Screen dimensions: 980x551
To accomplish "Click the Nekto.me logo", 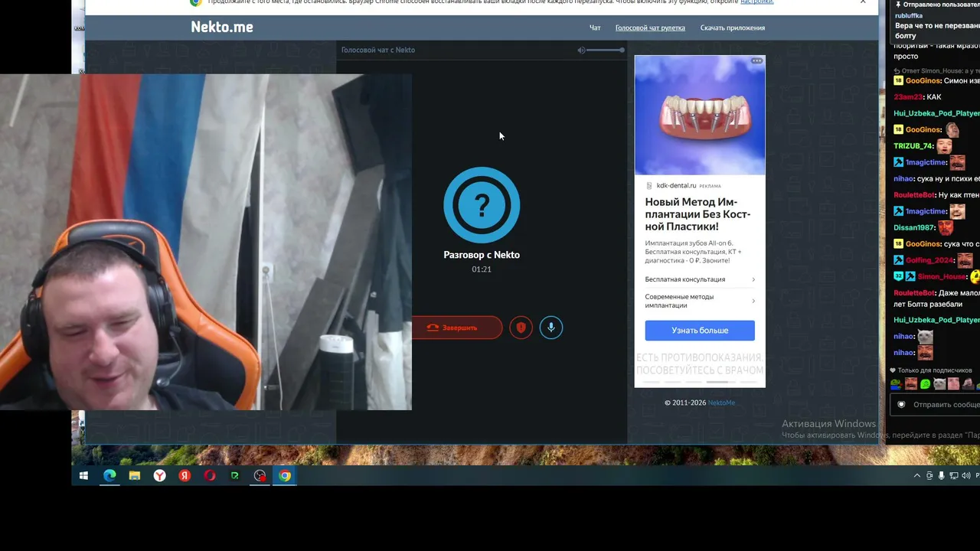I will click(222, 27).
